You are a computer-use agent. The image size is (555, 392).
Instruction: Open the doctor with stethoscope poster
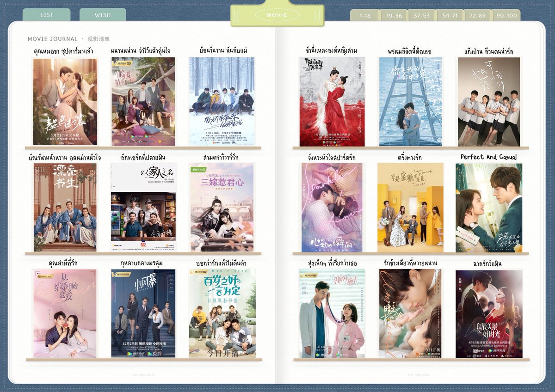pos(332,313)
